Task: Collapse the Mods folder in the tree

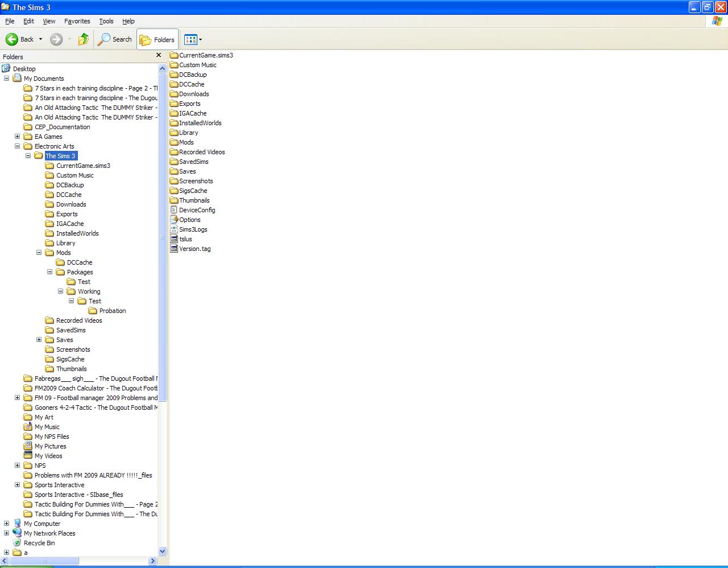Action: pos(39,253)
